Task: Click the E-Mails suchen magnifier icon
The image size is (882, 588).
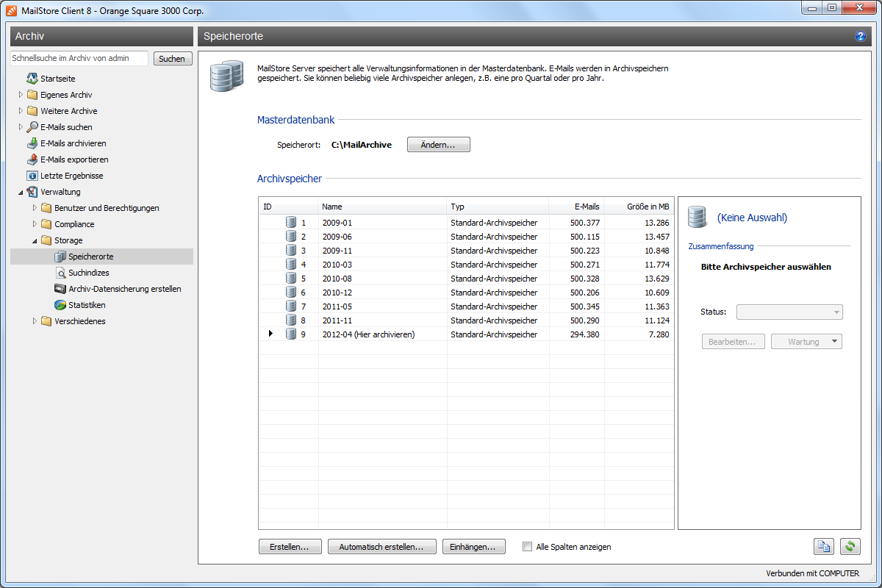Action: tap(32, 127)
